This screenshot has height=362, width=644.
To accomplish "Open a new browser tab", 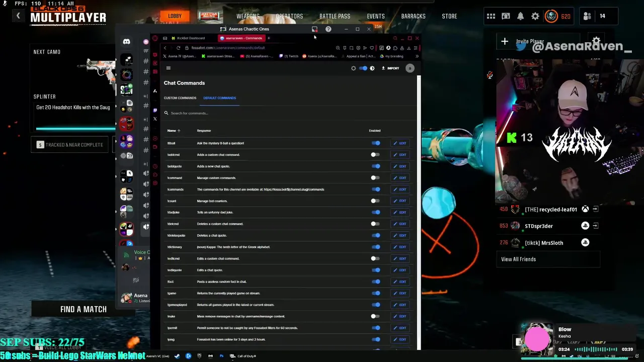I will click(x=269, y=38).
